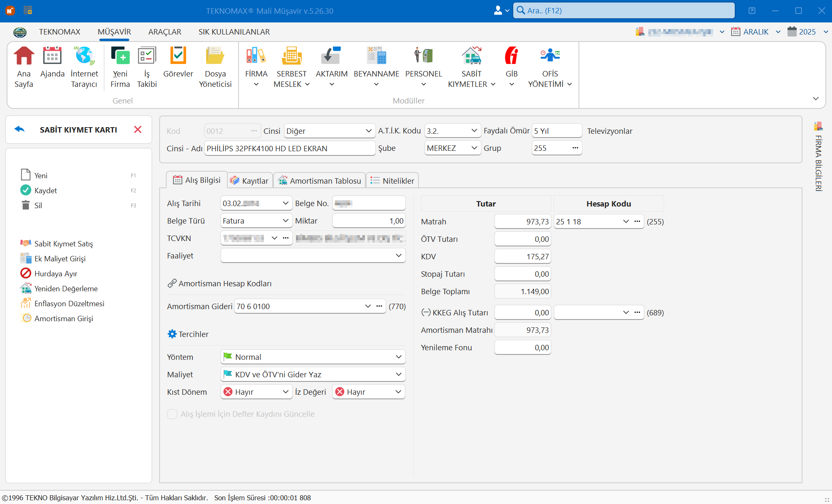
Task: Open Enflasyon Düzeltmesi
Action: tap(69, 303)
